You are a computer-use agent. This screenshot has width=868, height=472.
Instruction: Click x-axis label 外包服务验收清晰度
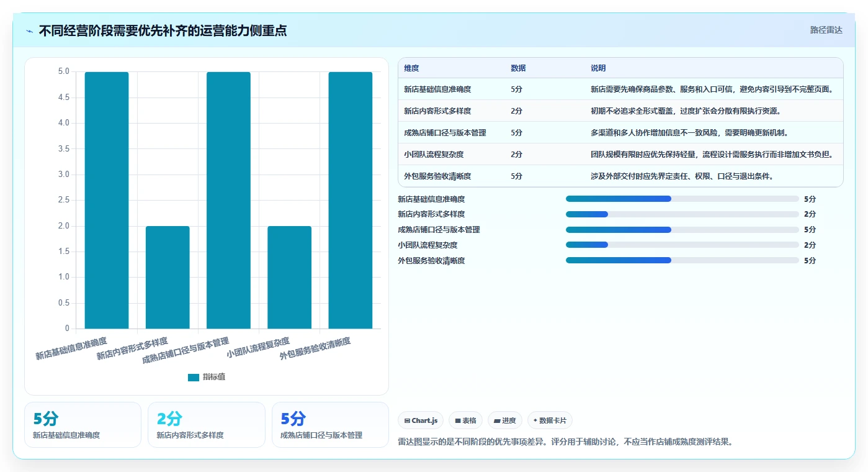tap(315, 348)
